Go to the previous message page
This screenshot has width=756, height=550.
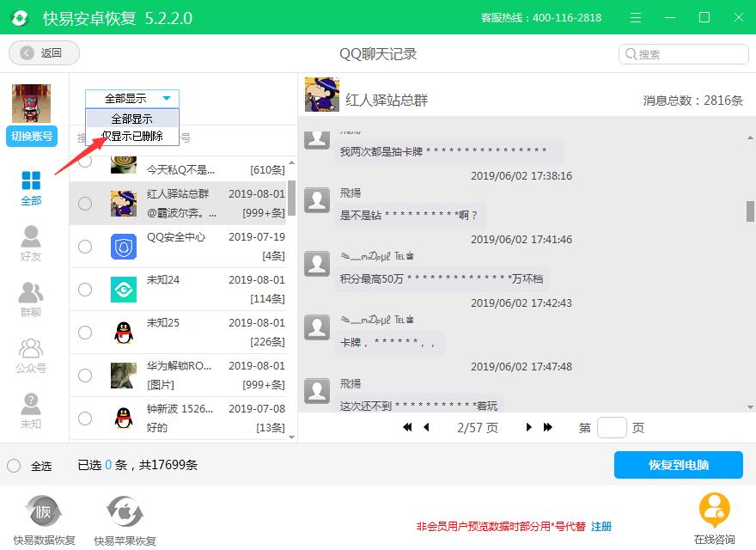(426, 427)
